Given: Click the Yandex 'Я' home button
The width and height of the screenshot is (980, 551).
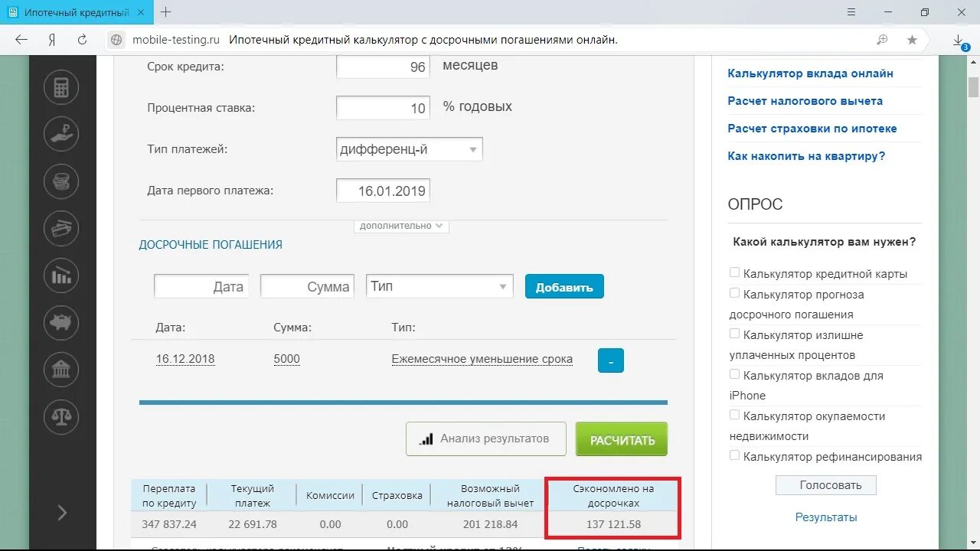Looking at the screenshot, I should (52, 40).
